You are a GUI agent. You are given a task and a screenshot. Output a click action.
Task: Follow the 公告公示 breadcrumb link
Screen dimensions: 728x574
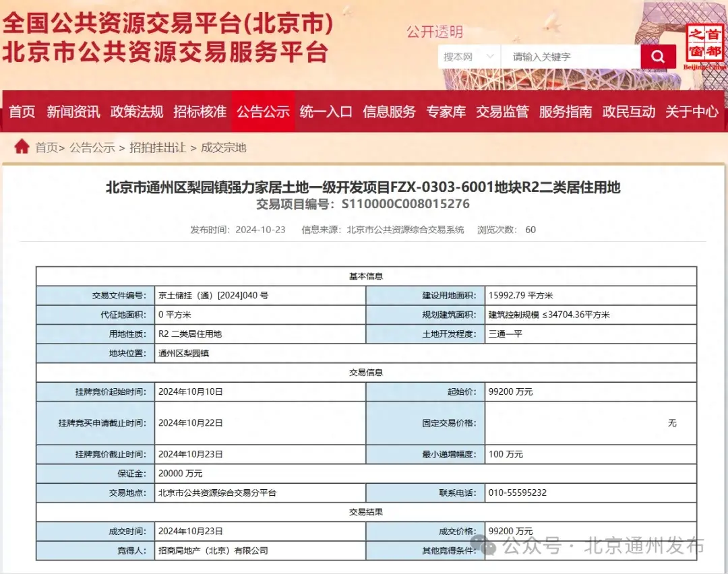(92, 148)
